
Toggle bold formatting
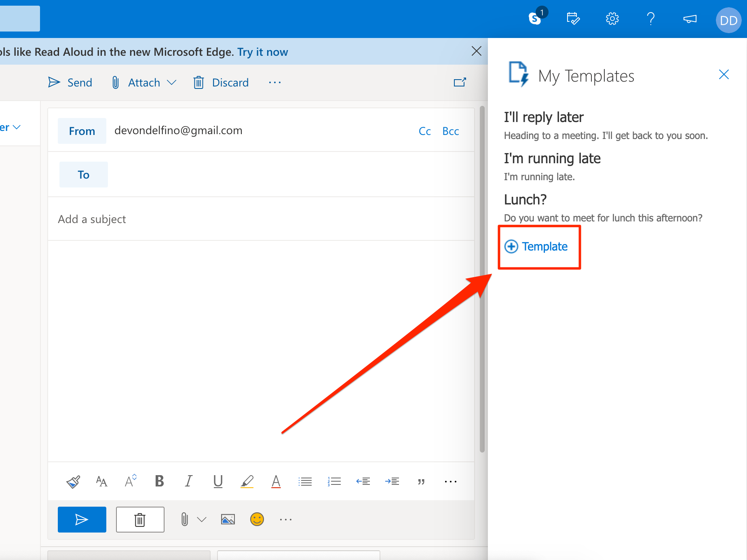click(x=159, y=481)
